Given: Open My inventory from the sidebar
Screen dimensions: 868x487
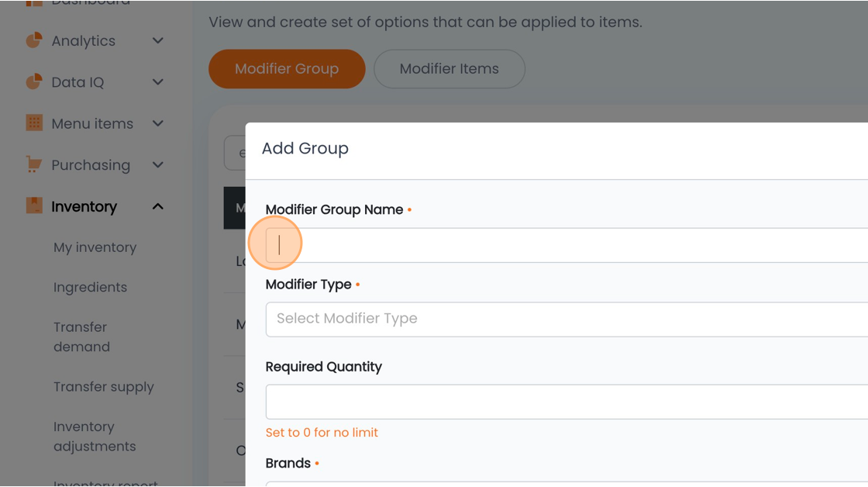Looking at the screenshot, I should (x=95, y=247).
